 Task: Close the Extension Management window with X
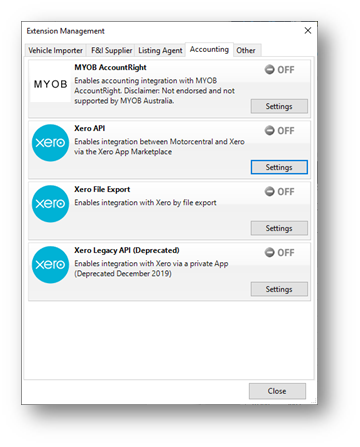pyautogui.click(x=308, y=31)
